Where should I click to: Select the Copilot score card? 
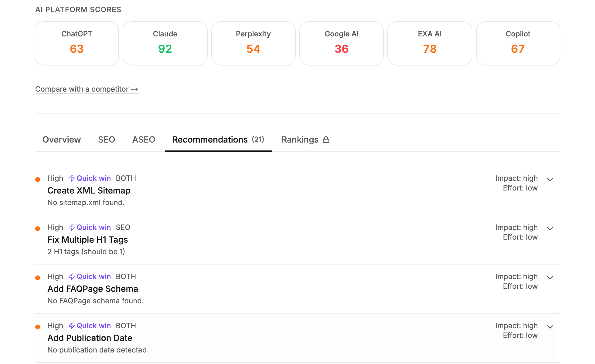coord(518,43)
